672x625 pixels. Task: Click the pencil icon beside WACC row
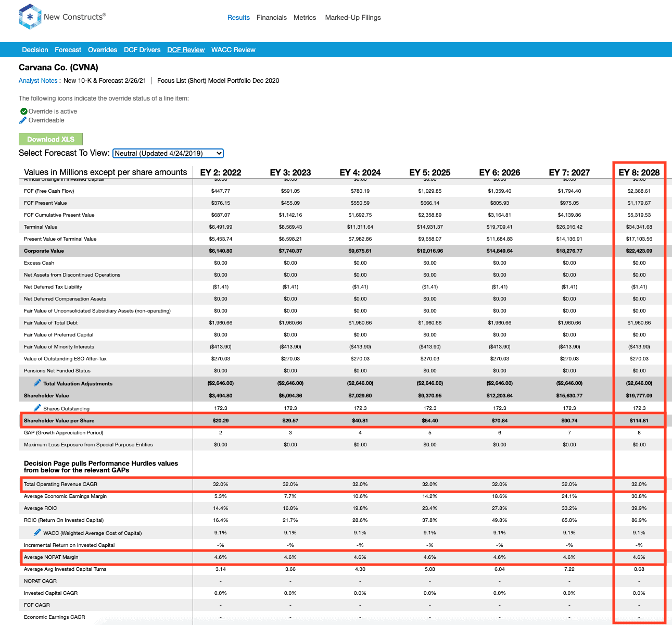[x=37, y=532]
